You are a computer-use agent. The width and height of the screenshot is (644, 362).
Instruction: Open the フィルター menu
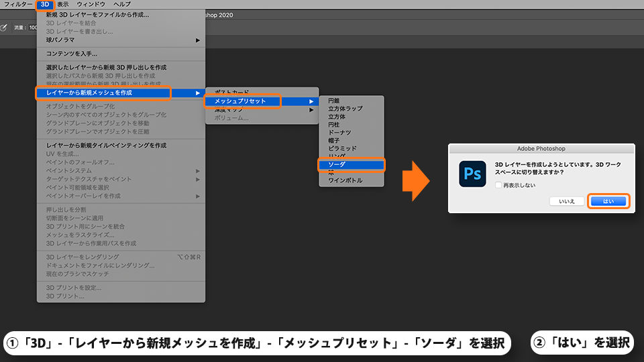18,5
